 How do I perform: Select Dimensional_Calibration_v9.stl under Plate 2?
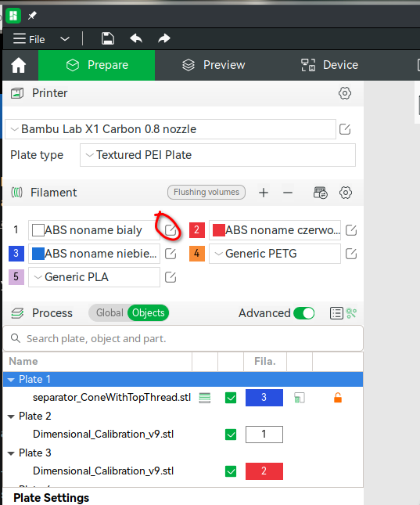coord(103,435)
